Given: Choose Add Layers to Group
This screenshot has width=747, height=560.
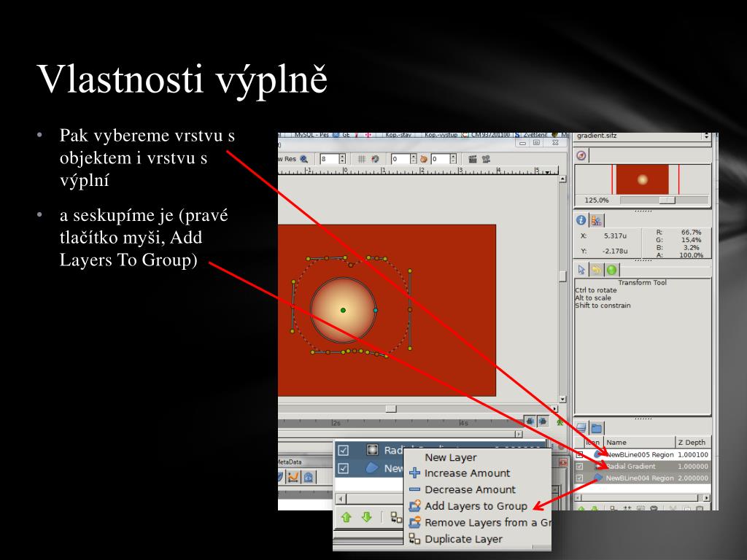Looking at the screenshot, I should coord(476,506).
